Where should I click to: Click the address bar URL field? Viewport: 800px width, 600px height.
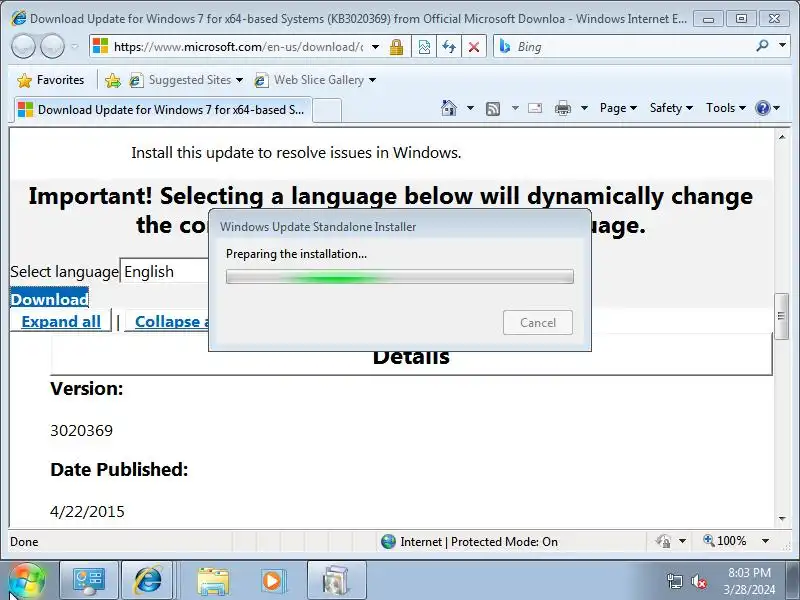[x=238, y=47]
